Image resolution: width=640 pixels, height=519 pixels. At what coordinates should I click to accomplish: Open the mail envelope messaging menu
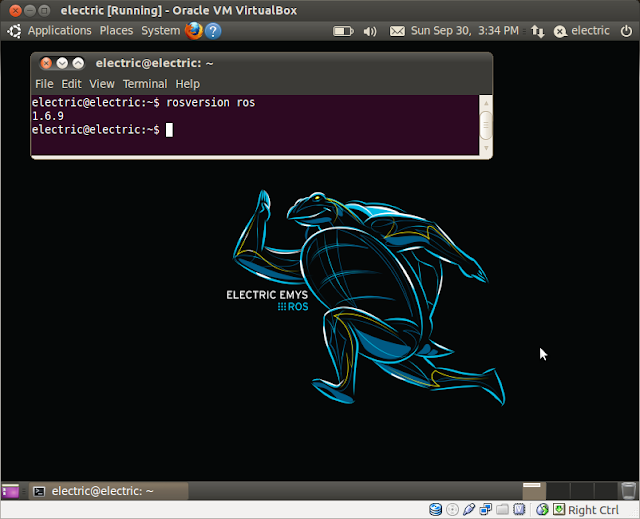[397, 31]
